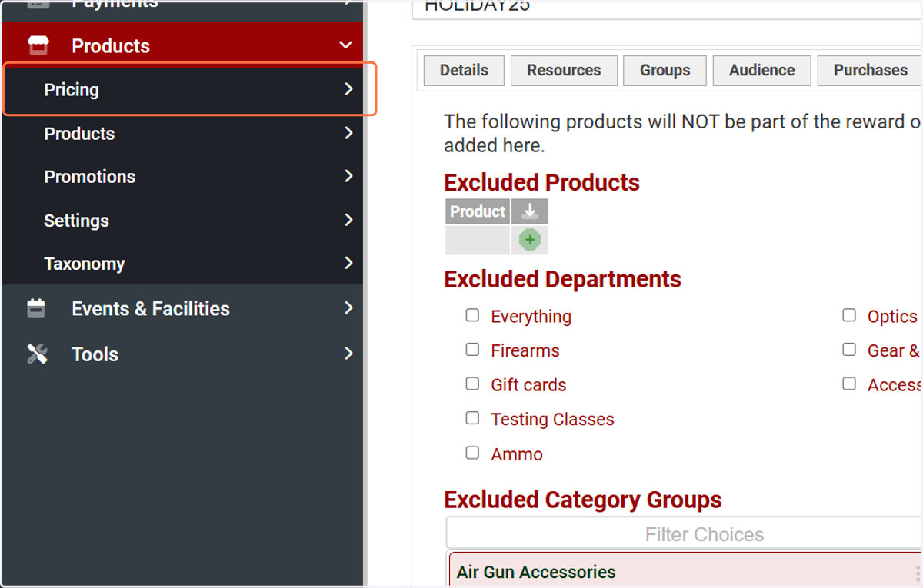Viewport: 923px width, 588px height.
Task: Expand the Tools menu arrow
Action: click(x=348, y=354)
